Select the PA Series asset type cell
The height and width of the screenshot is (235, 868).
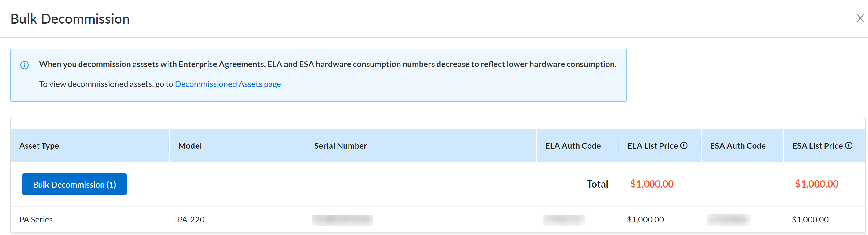point(36,219)
